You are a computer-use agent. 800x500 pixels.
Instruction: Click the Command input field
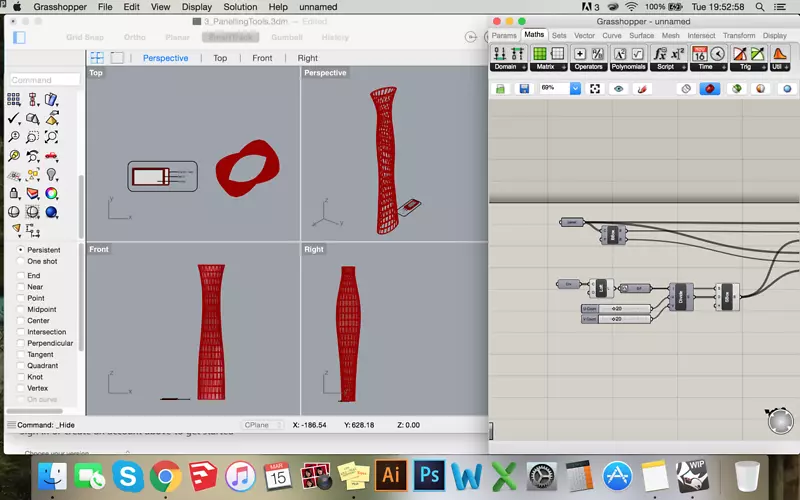click(x=44, y=80)
